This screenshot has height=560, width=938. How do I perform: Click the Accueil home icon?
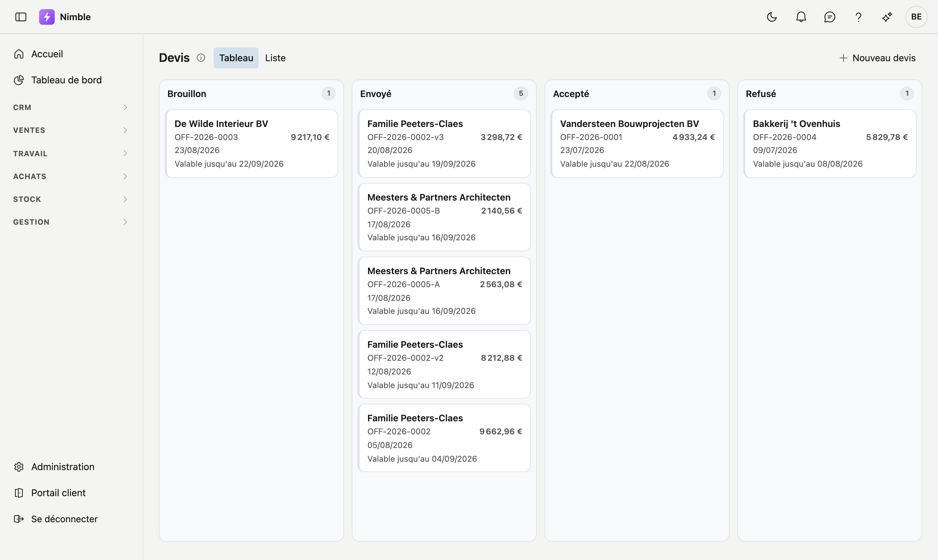coord(19,54)
